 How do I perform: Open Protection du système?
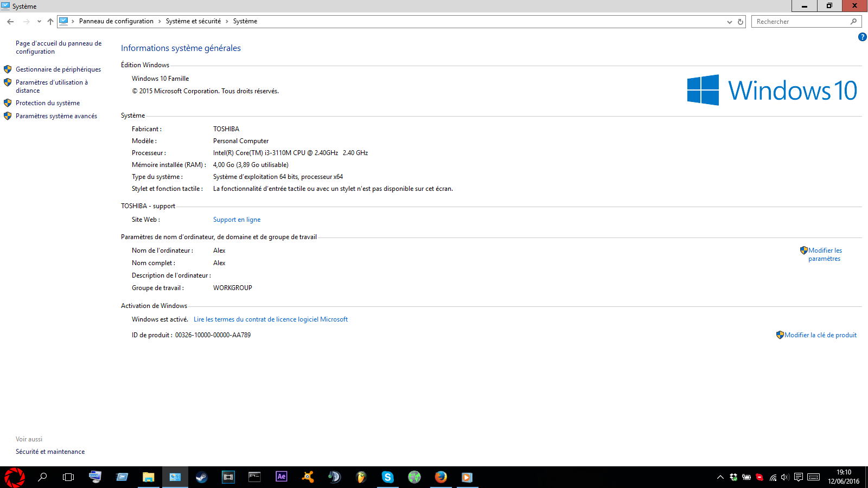(x=48, y=103)
